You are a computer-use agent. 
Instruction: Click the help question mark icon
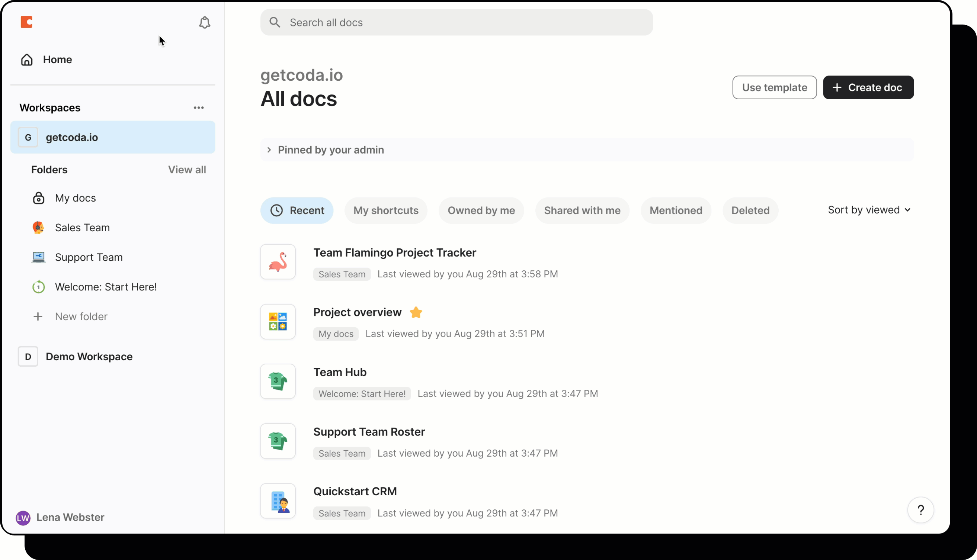921,510
